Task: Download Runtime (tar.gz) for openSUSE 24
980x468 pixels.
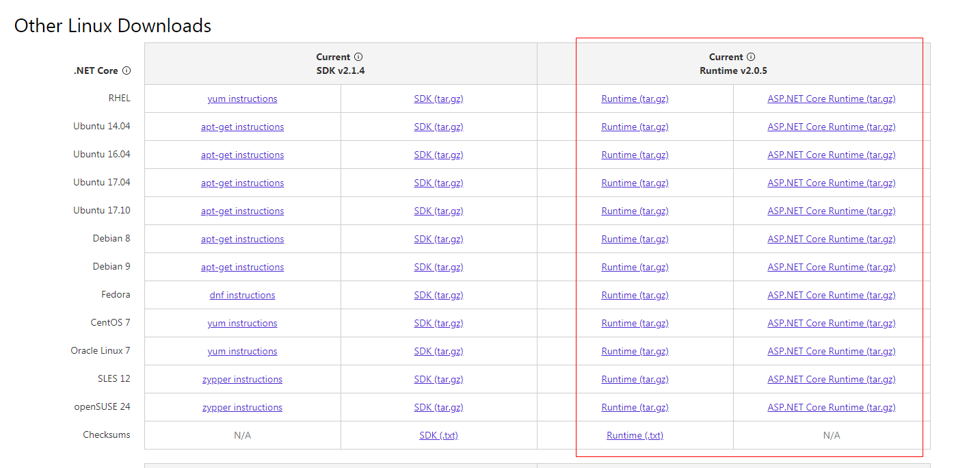Action: [x=635, y=407]
